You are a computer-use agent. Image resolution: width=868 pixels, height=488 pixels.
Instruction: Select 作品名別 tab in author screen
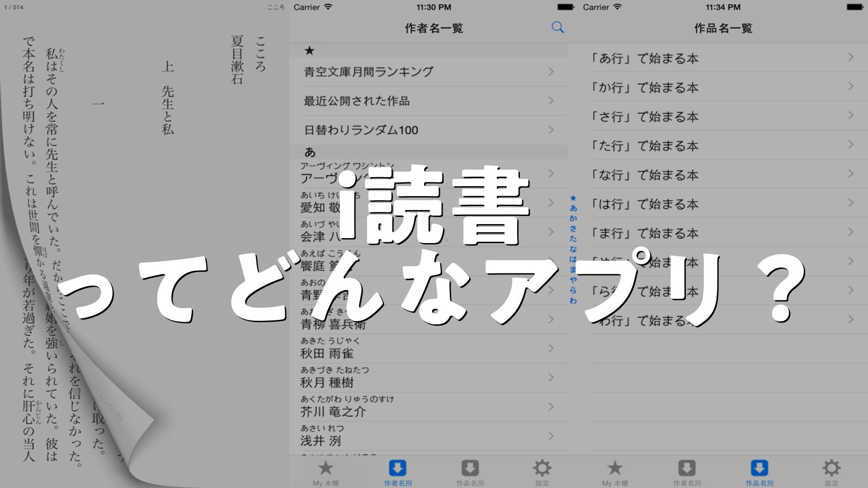click(x=470, y=473)
